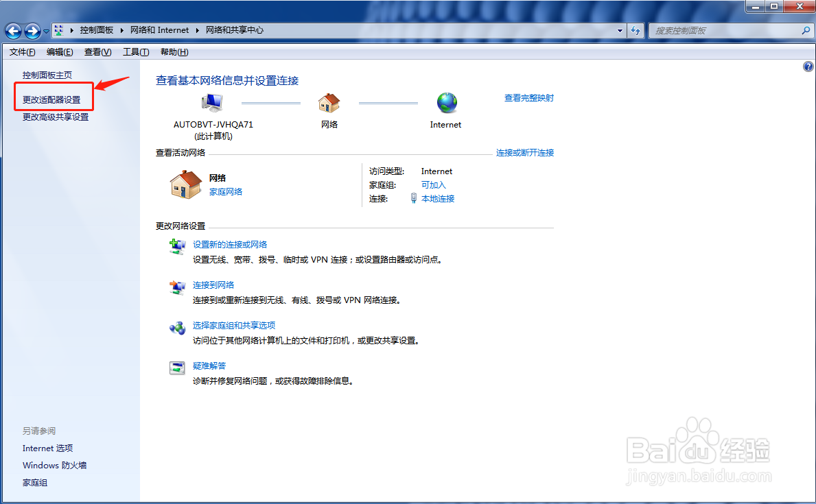Select the 设置新的连接或网络 icon
The width and height of the screenshot is (816, 504).
click(x=177, y=248)
